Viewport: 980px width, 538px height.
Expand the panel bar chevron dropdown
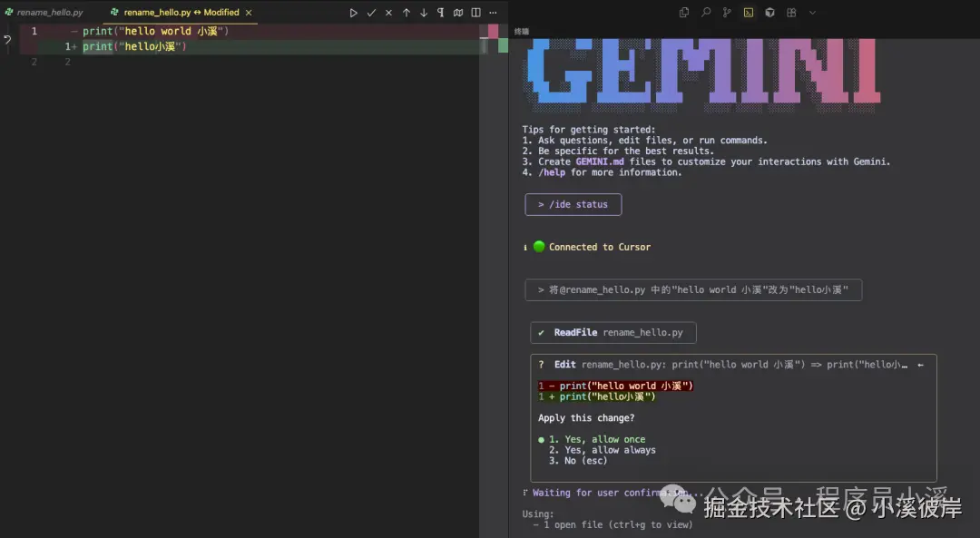(x=812, y=13)
